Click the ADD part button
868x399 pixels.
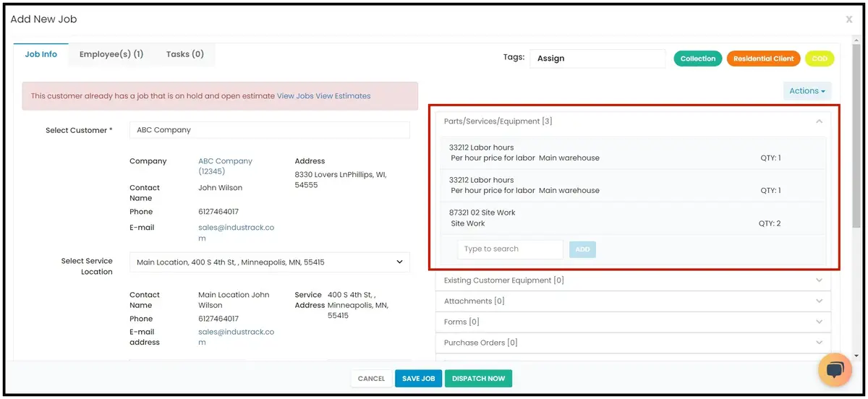point(582,249)
